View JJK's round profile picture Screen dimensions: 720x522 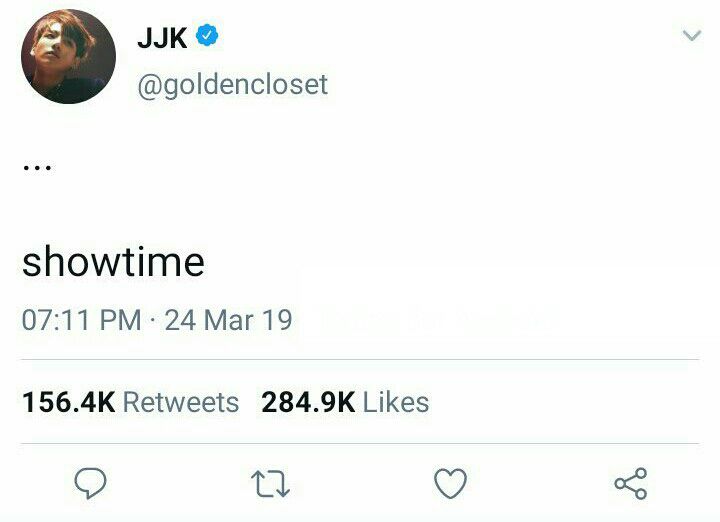click(68, 56)
